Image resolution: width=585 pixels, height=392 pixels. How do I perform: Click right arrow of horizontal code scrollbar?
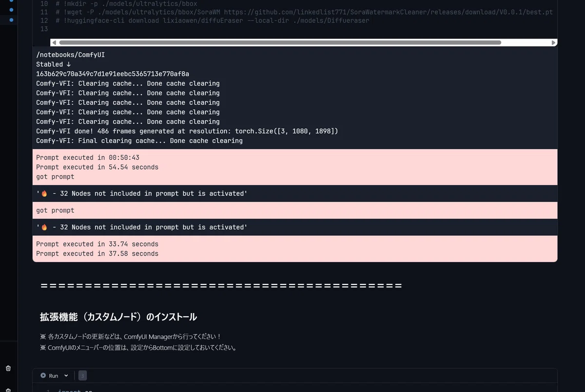pos(553,43)
